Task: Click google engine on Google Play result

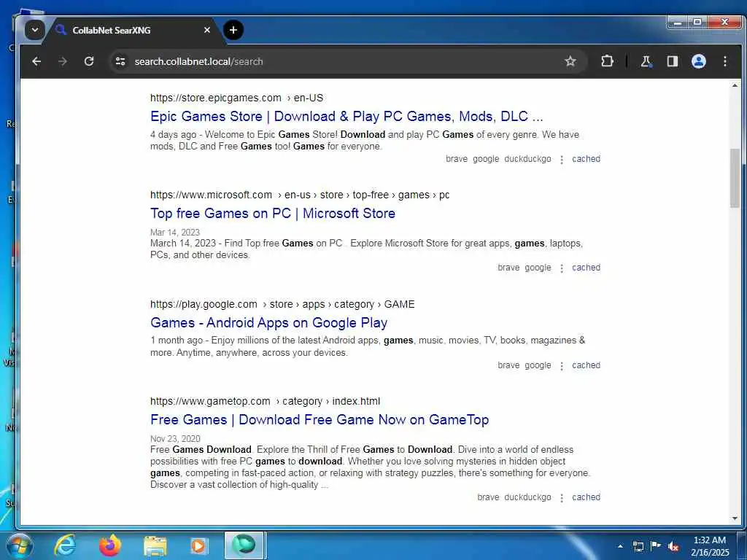Action: point(538,365)
